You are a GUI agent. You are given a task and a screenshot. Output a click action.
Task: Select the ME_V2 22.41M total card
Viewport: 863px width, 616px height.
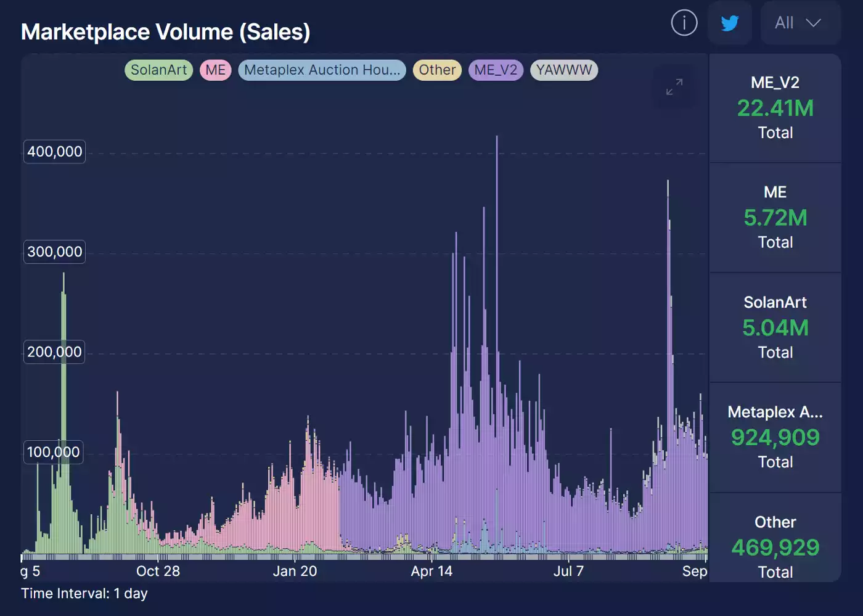775,109
